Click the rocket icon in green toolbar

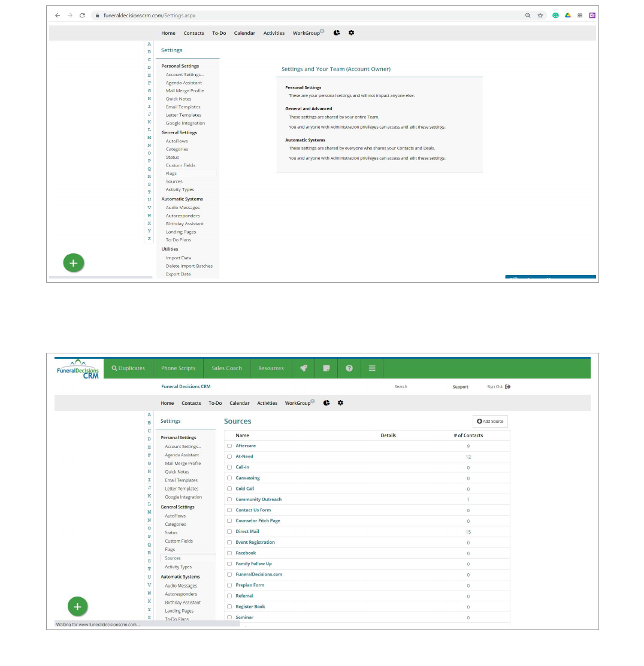tap(304, 368)
